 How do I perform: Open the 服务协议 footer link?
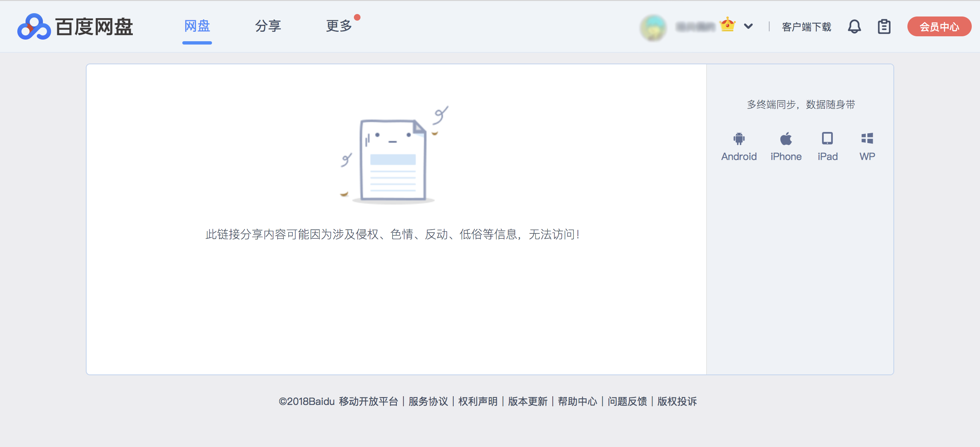coord(428,401)
